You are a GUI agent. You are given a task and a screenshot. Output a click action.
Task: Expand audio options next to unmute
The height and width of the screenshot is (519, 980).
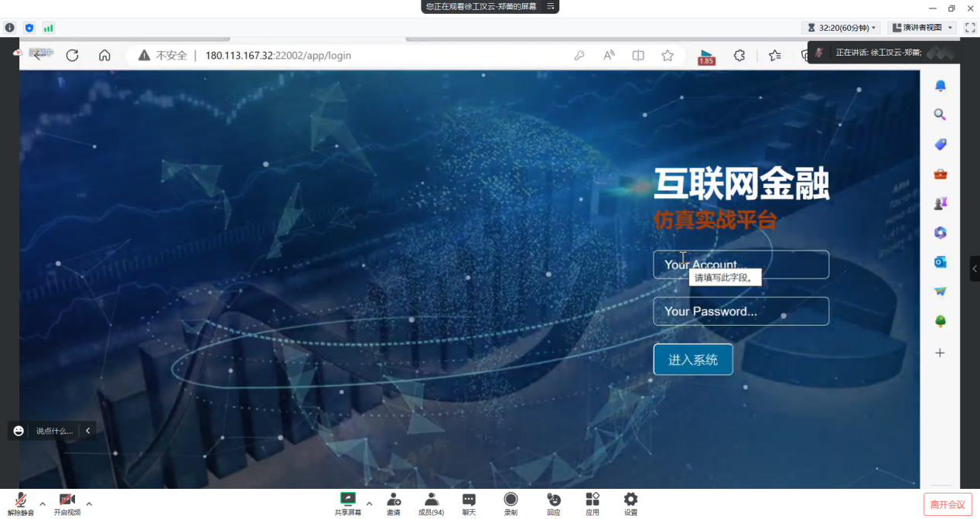click(43, 504)
